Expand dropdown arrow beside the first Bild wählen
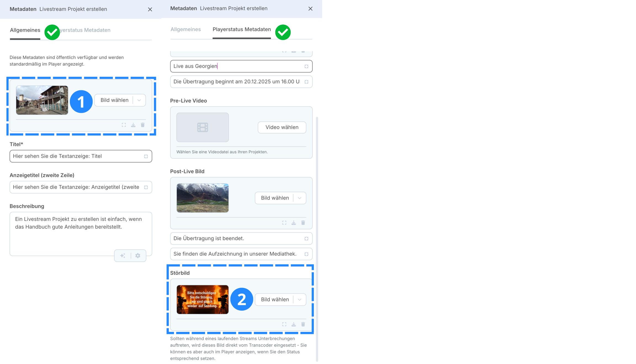 tap(139, 100)
